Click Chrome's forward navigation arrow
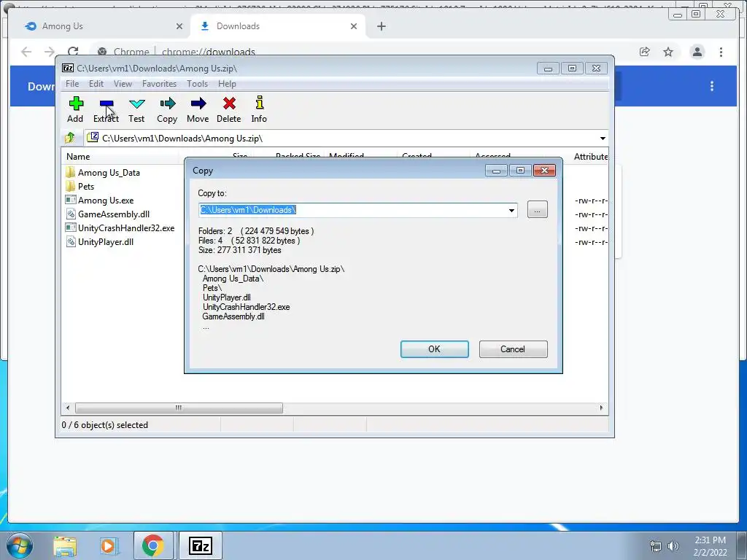The height and width of the screenshot is (560, 747). pyautogui.click(x=50, y=52)
